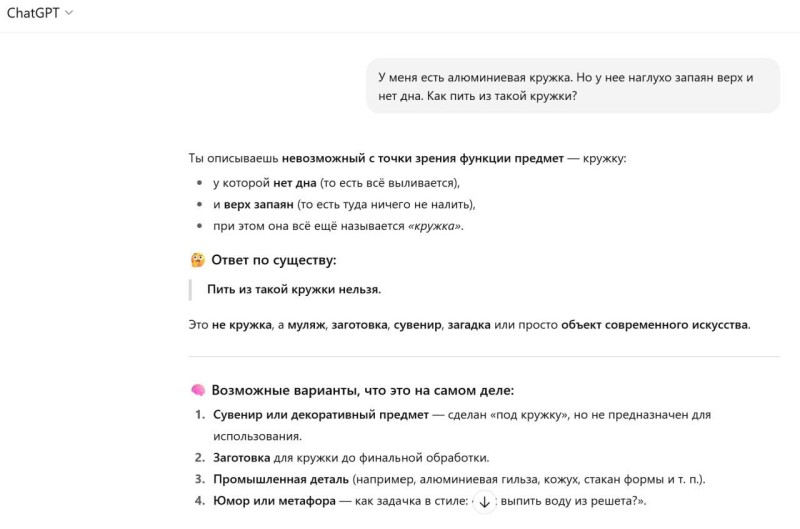Click the heading 'Возможные варианты, что это на самом деле:'

click(x=363, y=390)
